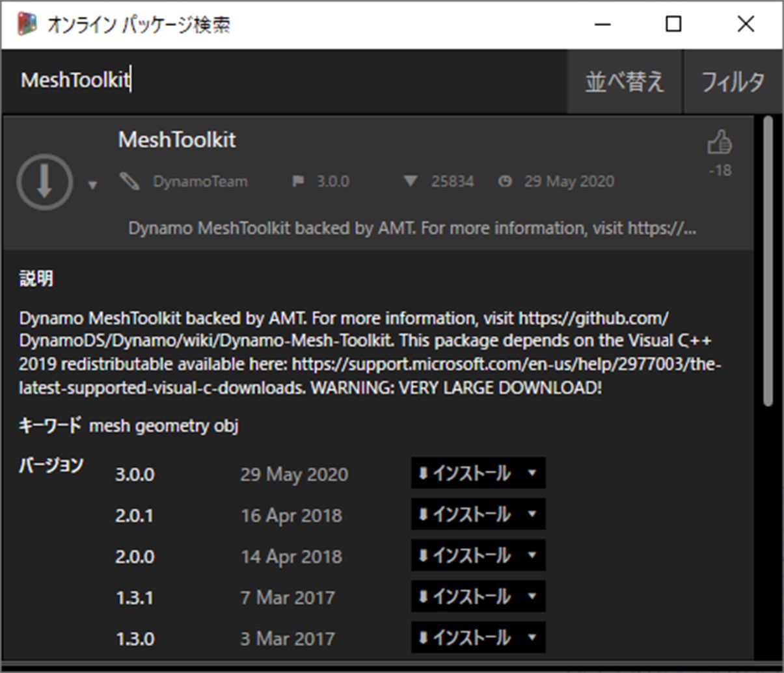This screenshot has width=784, height=673.
Task: Click the clock icon next to 29 May 2020
Action: 505,181
